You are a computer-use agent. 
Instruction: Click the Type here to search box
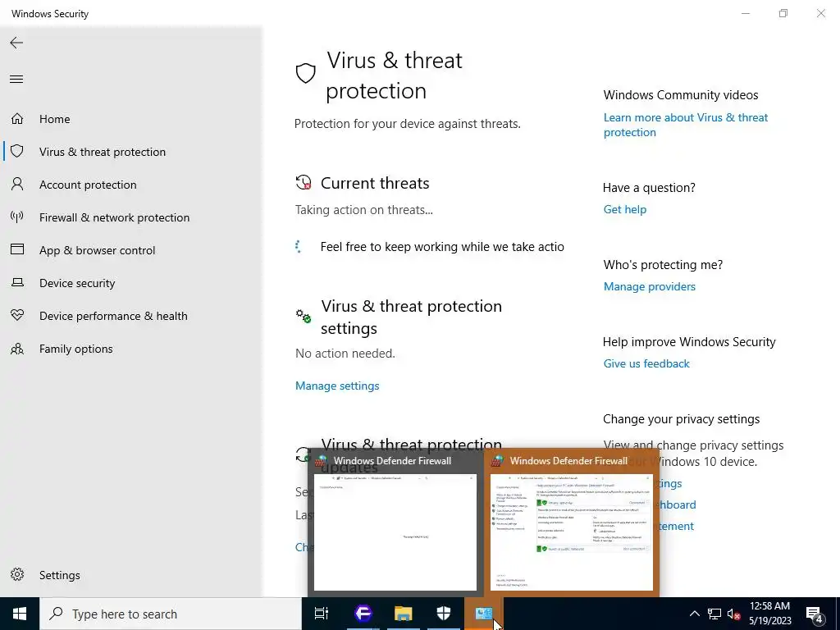point(171,614)
